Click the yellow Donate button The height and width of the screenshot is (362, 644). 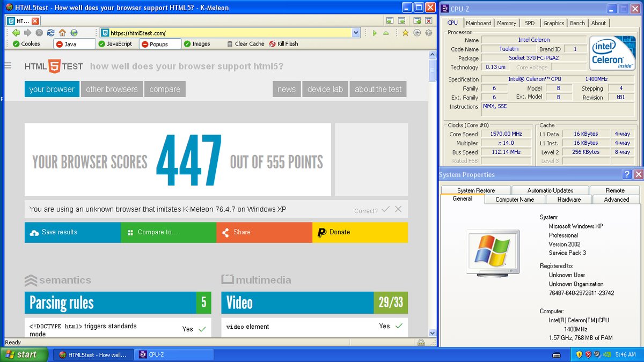[x=360, y=232]
